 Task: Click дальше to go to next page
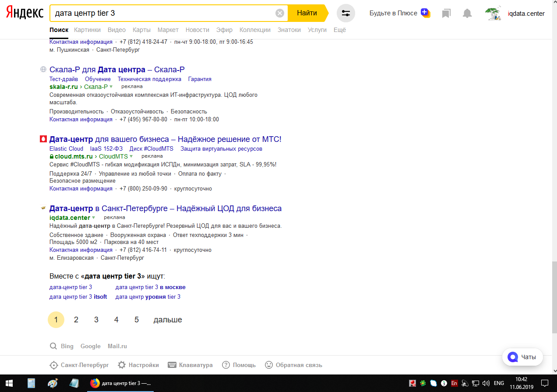click(168, 320)
